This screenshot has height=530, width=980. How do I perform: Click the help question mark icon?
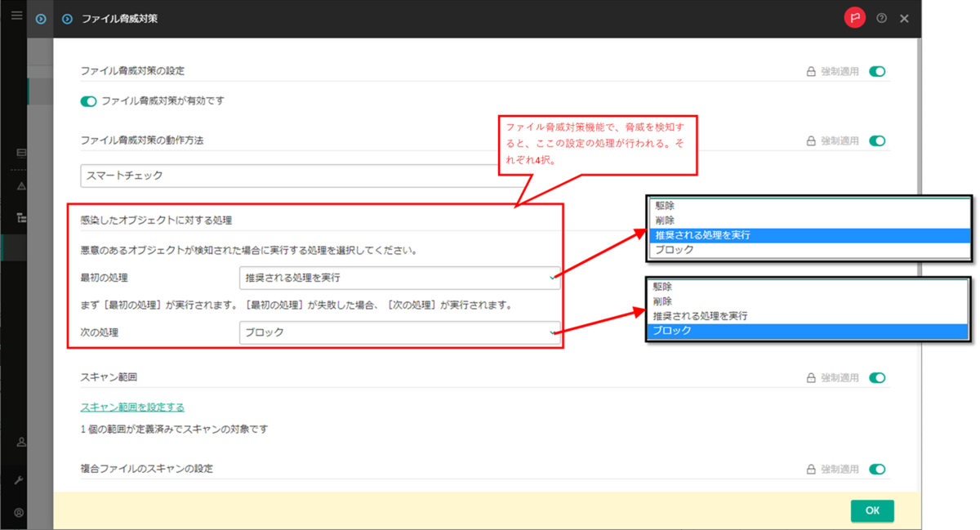coord(881,18)
